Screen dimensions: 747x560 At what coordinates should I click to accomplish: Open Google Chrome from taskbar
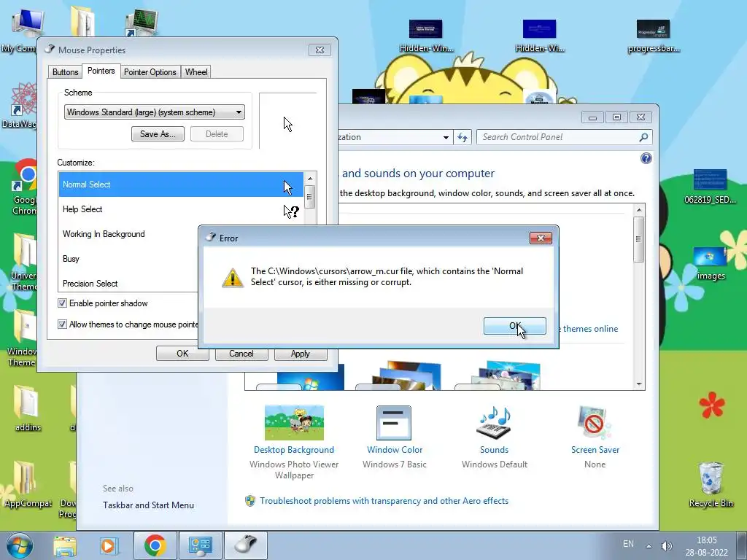click(x=155, y=545)
